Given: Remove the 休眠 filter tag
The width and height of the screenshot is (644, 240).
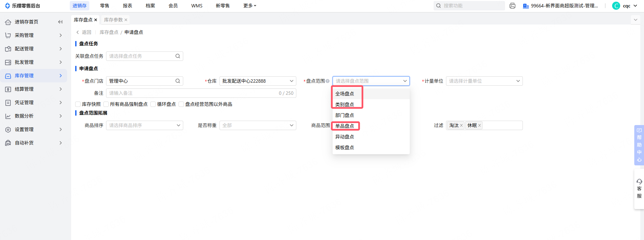Looking at the screenshot, I should point(480,125).
